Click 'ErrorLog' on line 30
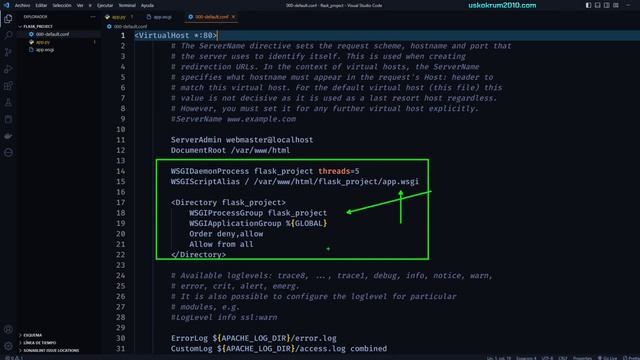This screenshot has width=640, height=360. (x=189, y=338)
